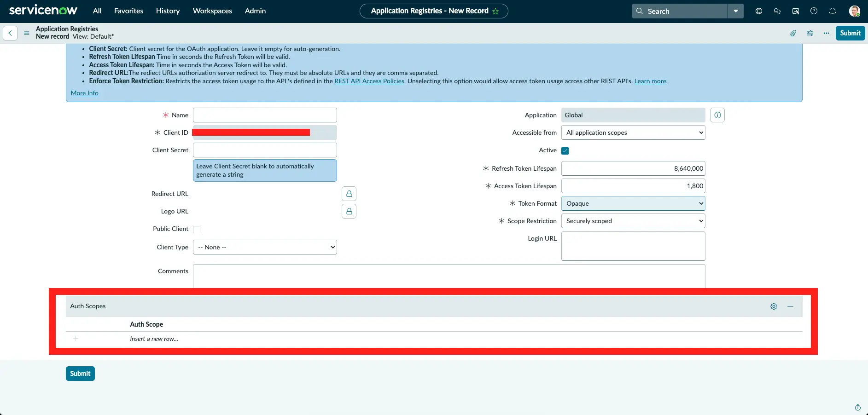Click the Client ID field

[x=265, y=133]
